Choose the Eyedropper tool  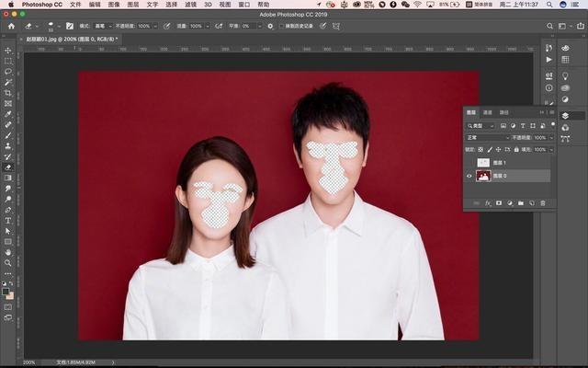(8, 114)
